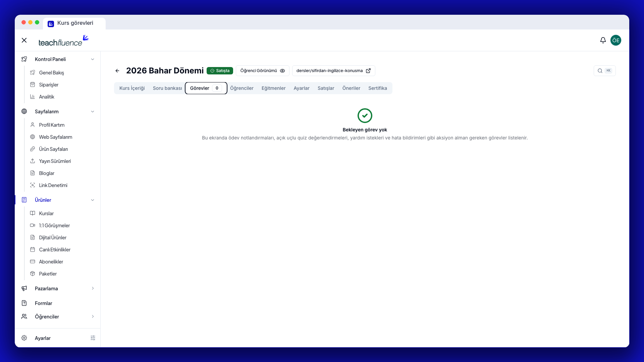Close the sidebar with the X icon
Image resolution: width=644 pixels, height=362 pixels.
pyautogui.click(x=24, y=40)
